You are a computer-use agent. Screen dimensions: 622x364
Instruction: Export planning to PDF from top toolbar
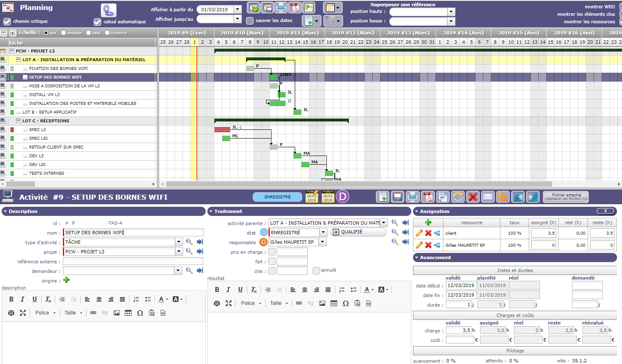click(295, 7)
